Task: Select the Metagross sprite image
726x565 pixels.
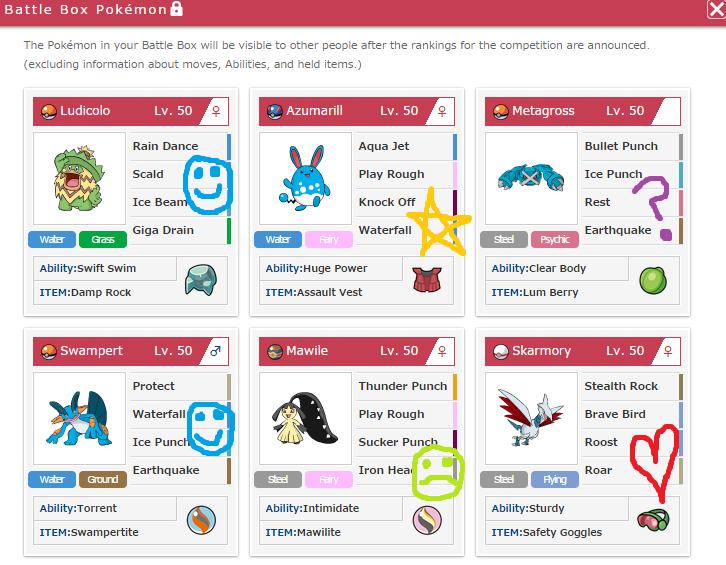Action: click(531, 178)
